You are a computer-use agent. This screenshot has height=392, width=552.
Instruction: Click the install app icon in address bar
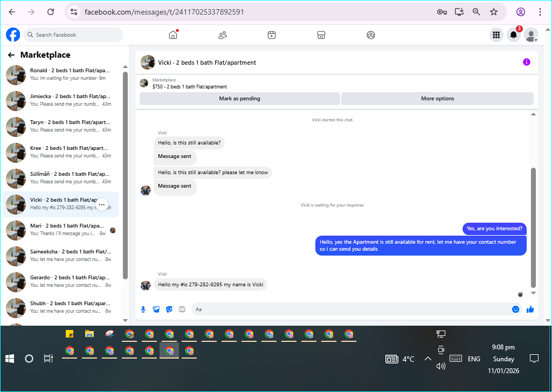(x=459, y=12)
